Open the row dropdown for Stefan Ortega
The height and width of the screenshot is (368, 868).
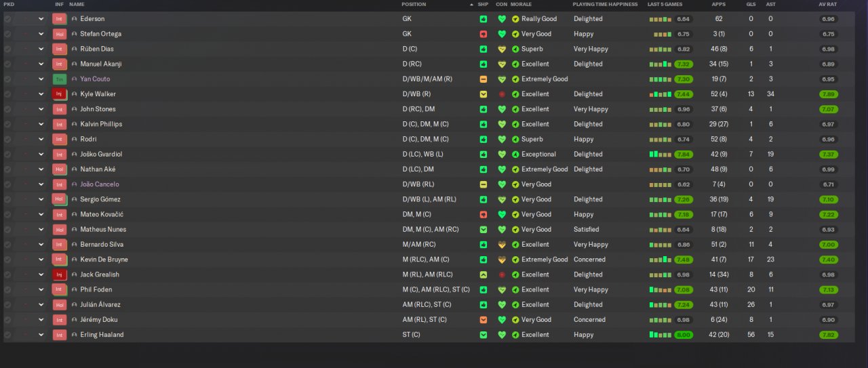tap(41, 34)
